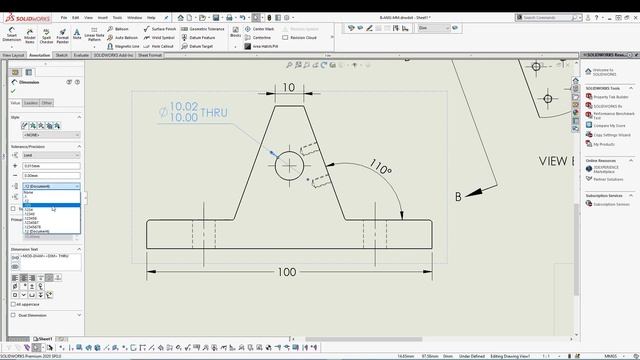
Task: Add a Balloon annotation
Action: pyautogui.click(x=118, y=29)
